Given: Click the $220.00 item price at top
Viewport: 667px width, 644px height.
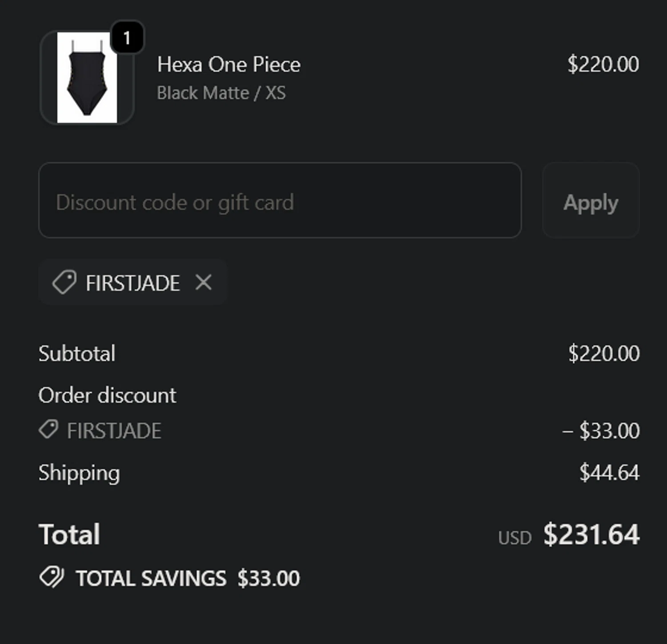Looking at the screenshot, I should (x=603, y=64).
